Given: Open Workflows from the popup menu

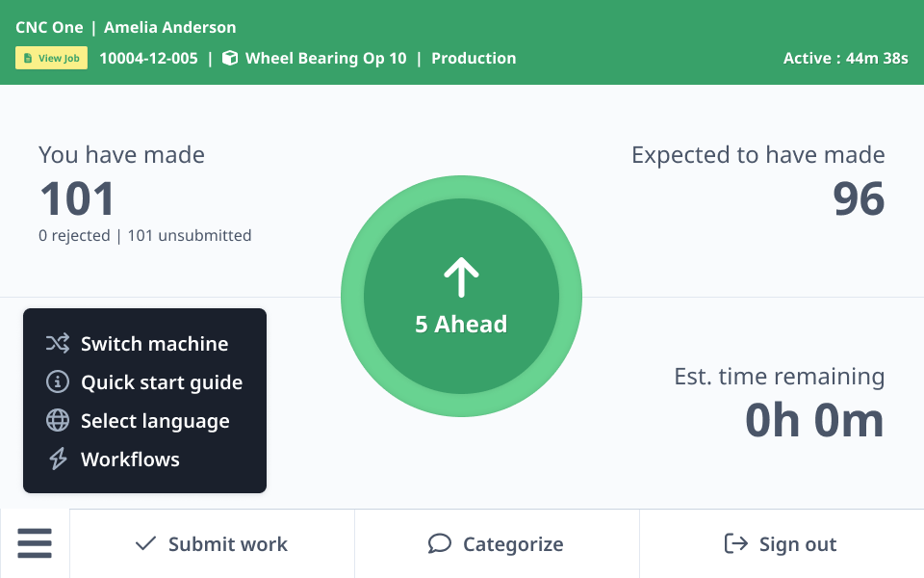Looking at the screenshot, I should pos(130,460).
